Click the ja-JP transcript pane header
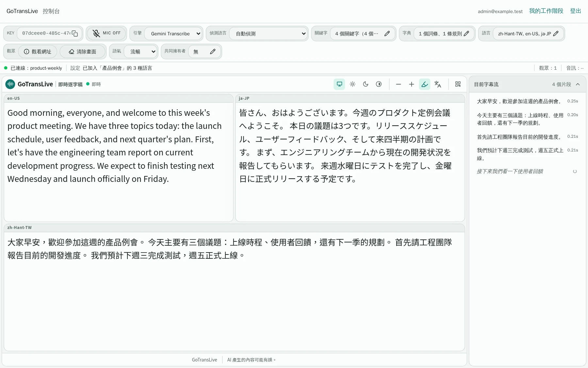 click(350, 98)
